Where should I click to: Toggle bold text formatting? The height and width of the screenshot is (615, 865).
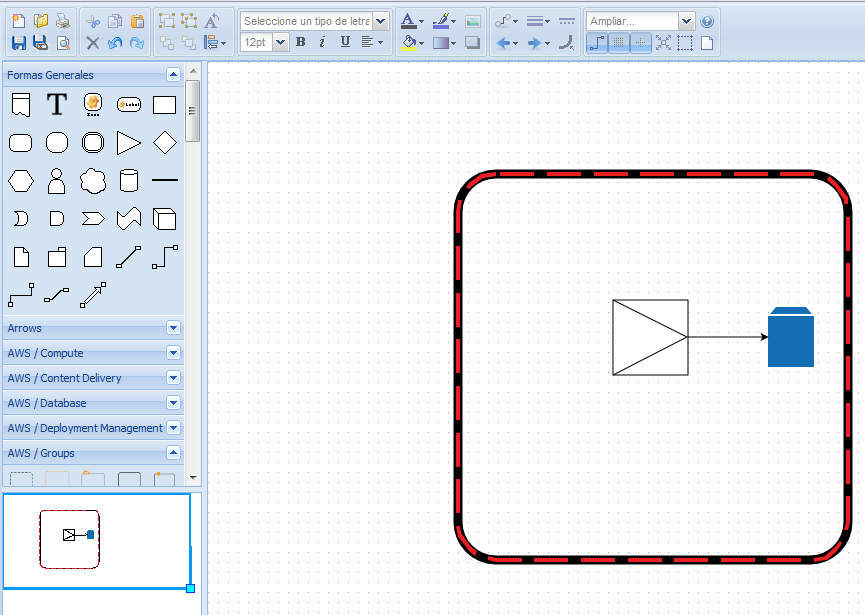coord(301,42)
